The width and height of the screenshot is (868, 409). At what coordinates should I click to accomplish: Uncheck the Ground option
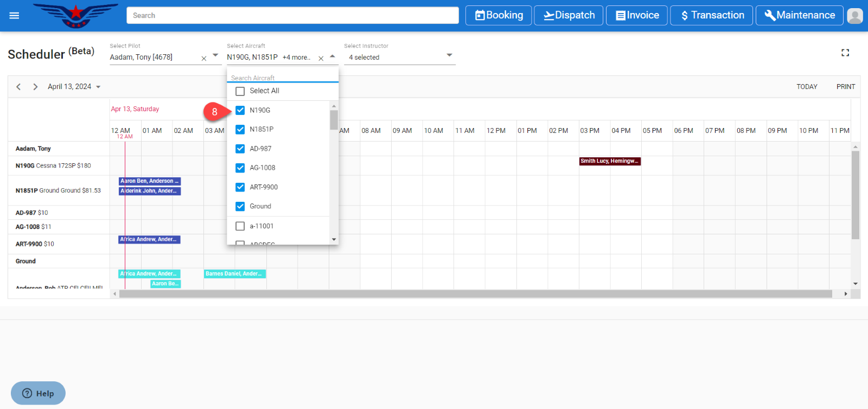(x=240, y=207)
